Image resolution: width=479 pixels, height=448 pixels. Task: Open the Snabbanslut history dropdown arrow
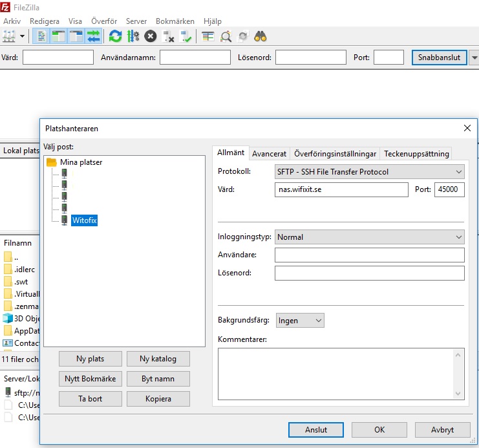[474, 58]
